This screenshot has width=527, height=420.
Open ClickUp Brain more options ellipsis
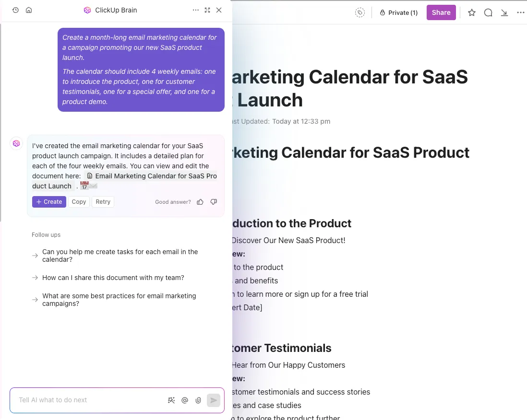point(196,10)
